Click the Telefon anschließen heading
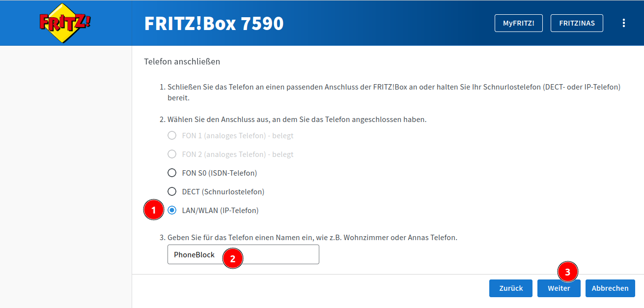 click(182, 62)
